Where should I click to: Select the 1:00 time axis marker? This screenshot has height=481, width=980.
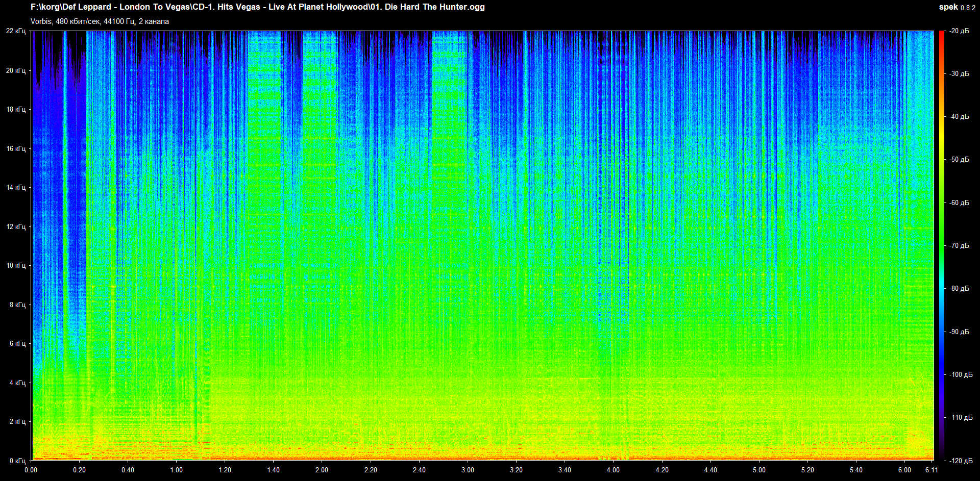[177, 470]
